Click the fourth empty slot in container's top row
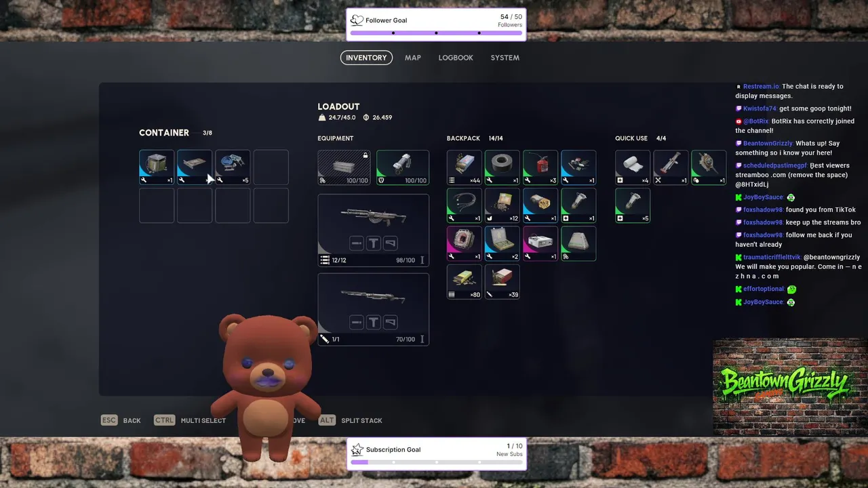Screen dimensions: 868x488 (x=271, y=167)
